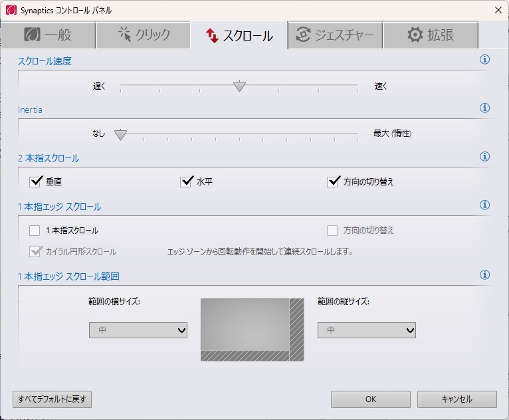Close the Synaptics control panel window
Screen dimensions: 509x420
click(498, 10)
